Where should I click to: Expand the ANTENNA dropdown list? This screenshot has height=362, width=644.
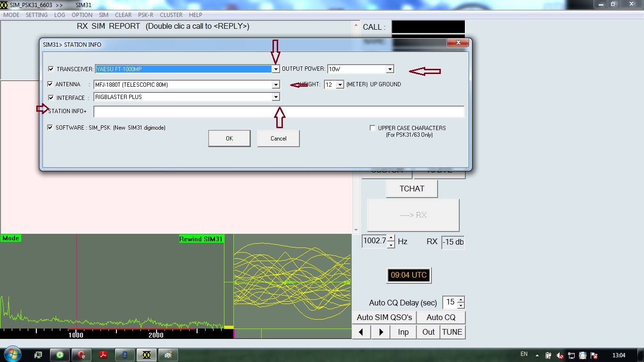click(276, 85)
